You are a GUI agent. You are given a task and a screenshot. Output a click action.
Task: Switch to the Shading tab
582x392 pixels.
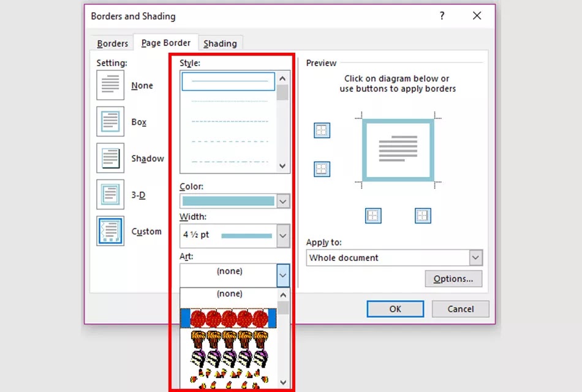(x=221, y=43)
